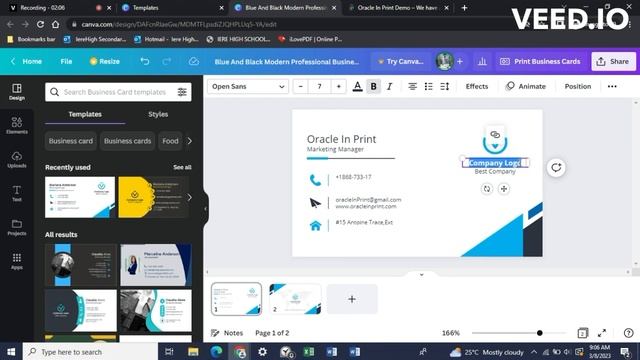Open the File menu
Screen dimensions: 640x360
[x=66, y=61]
